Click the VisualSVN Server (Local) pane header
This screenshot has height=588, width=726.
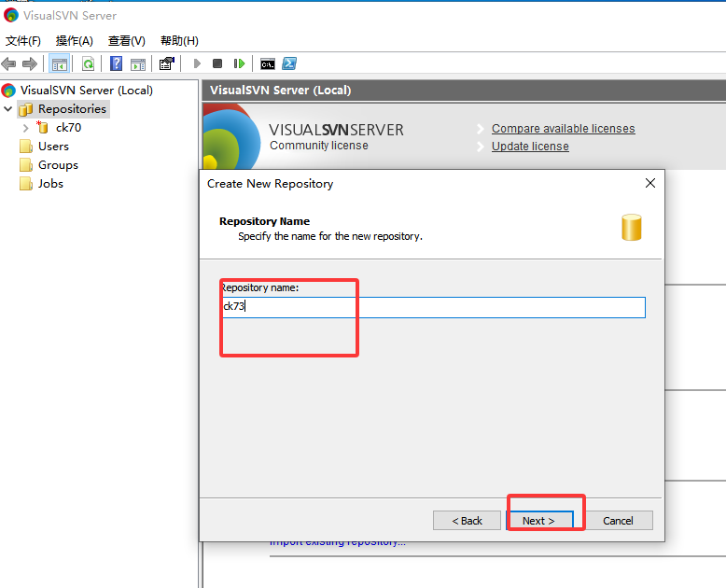[x=464, y=90]
